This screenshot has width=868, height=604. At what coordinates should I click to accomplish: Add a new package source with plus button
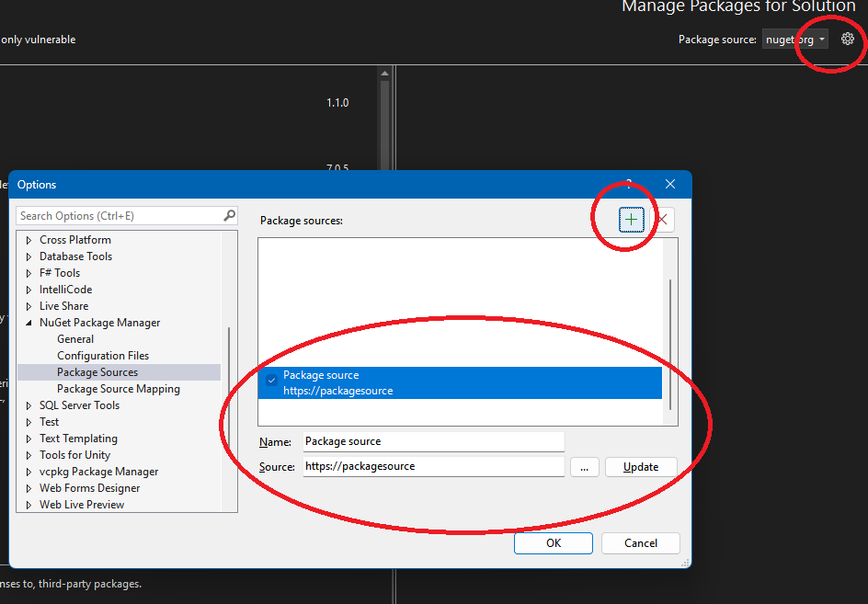click(x=631, y=220)
